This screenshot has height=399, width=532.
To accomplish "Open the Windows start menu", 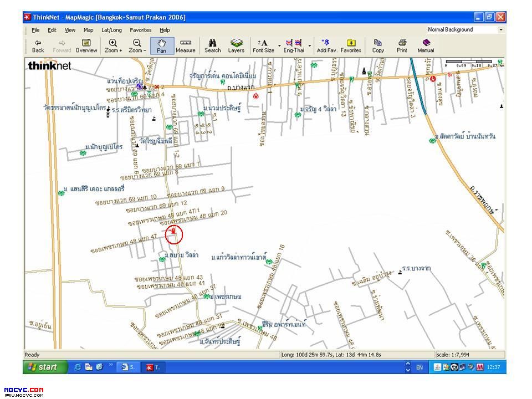I will (45, 367).
